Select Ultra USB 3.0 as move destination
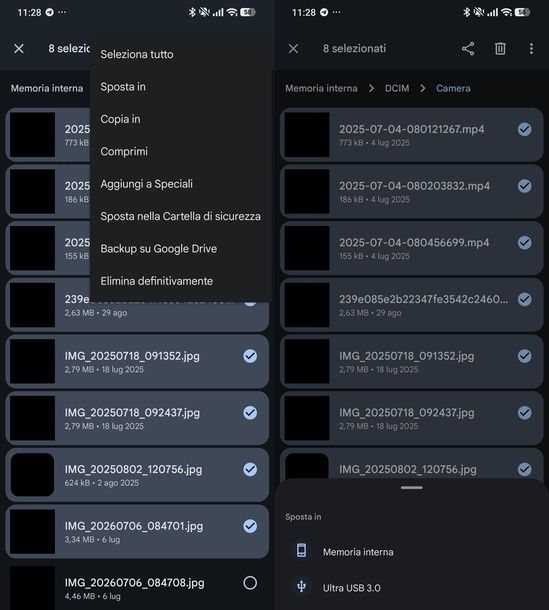Image resolution: width=549 pixels, height=610 pixels. 352,588
